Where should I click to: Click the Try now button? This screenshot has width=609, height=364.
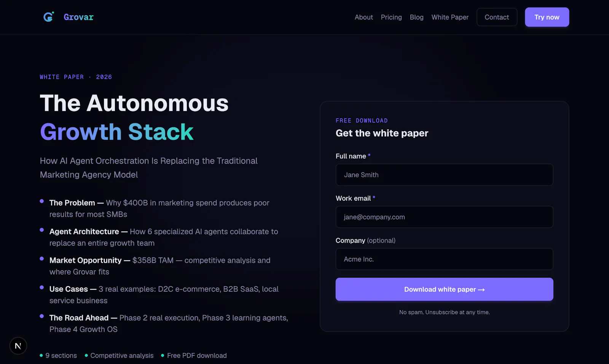pos(547,17)
